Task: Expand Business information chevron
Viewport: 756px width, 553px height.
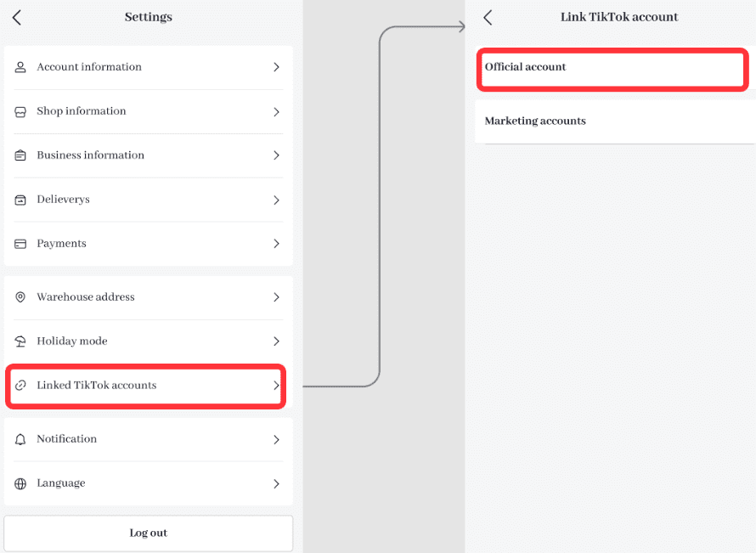Action: [276, 155]
